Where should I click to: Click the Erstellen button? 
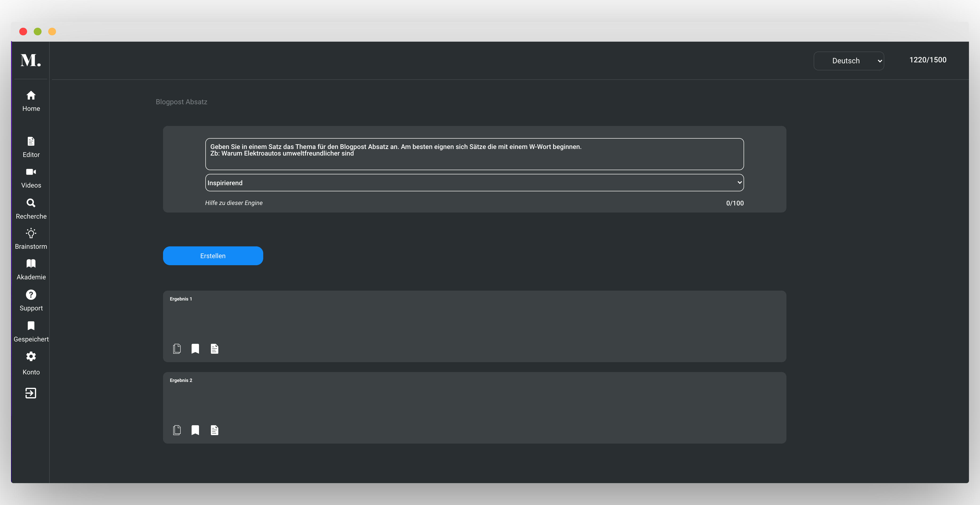click(213, 256)
